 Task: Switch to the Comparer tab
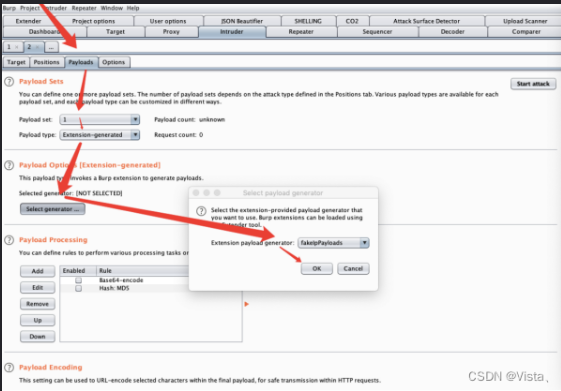(x=526, y=32)
